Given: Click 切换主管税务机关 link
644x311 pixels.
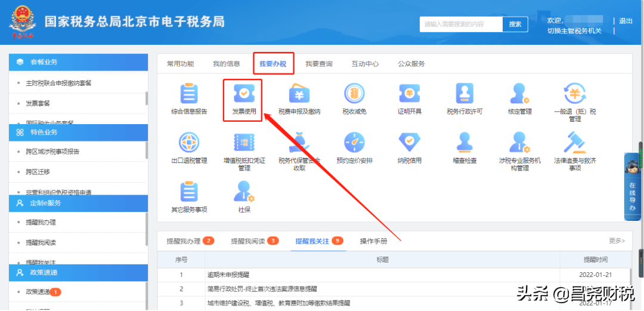Looking at the screenshot, I should point(574,31).
